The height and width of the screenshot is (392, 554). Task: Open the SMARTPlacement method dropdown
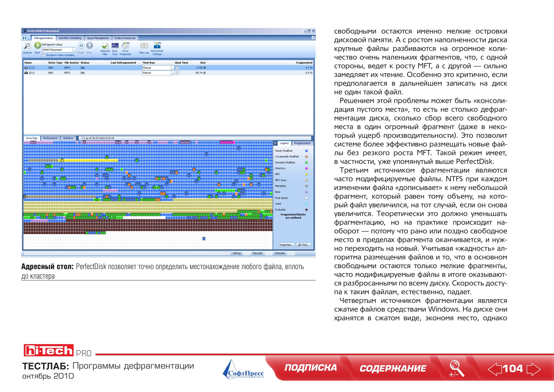(x=75, y=50)
